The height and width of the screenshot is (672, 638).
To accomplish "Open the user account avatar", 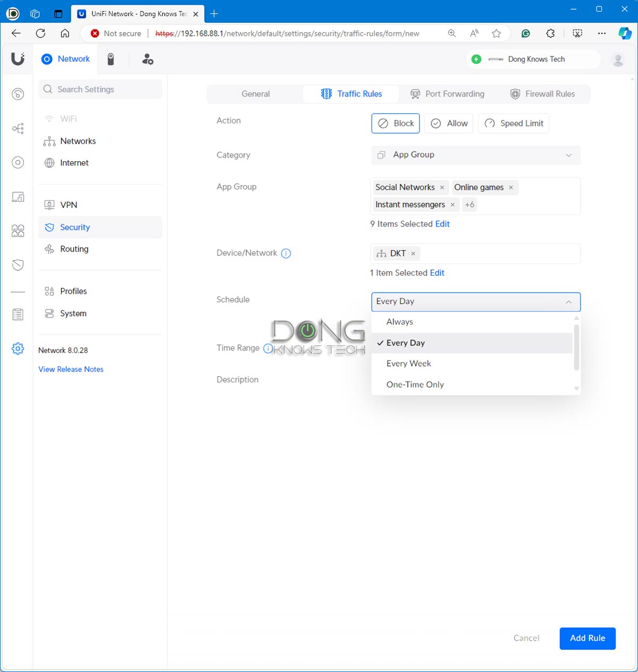I will (x=618, y=60).
